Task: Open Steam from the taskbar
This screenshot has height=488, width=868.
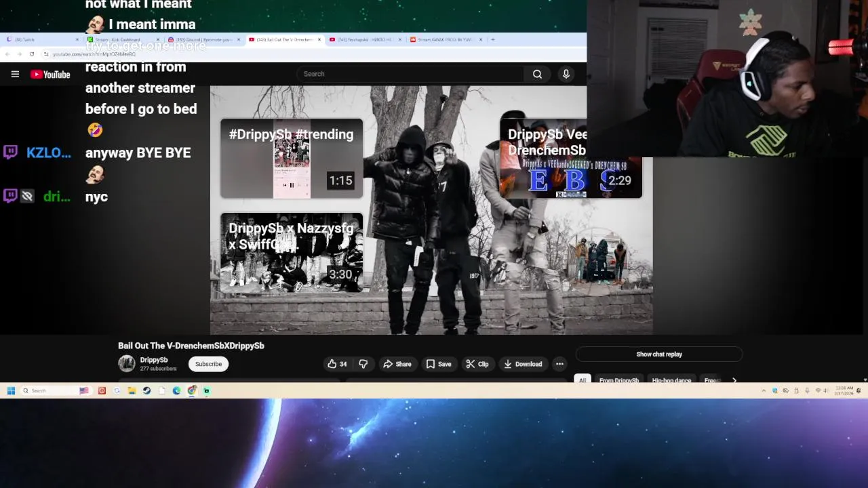Action: 146,390
